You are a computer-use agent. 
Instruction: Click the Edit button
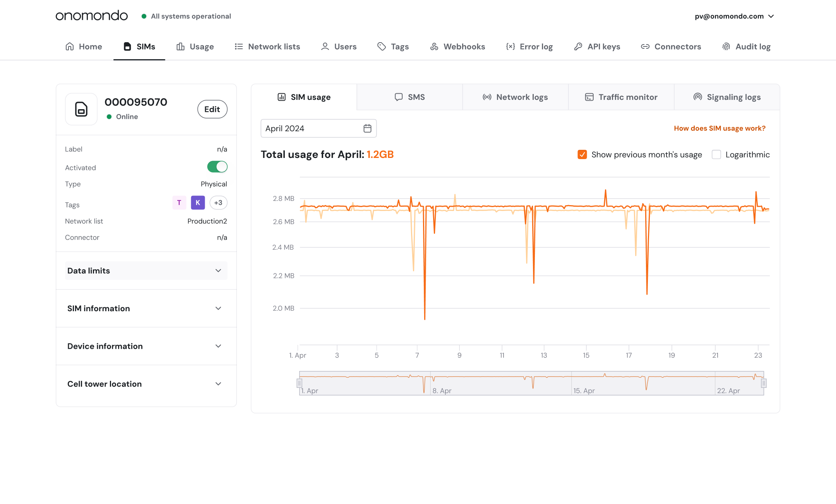point(212,109)
